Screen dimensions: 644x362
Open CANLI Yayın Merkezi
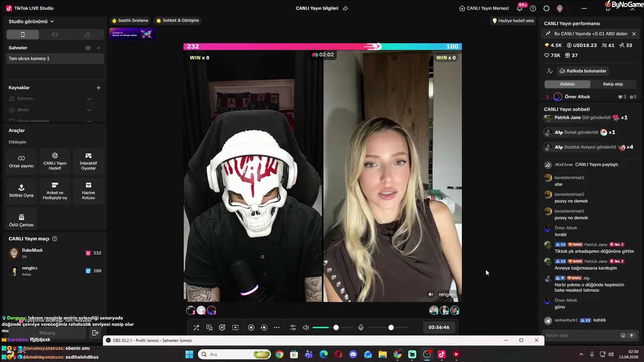[x=484, y=8]
